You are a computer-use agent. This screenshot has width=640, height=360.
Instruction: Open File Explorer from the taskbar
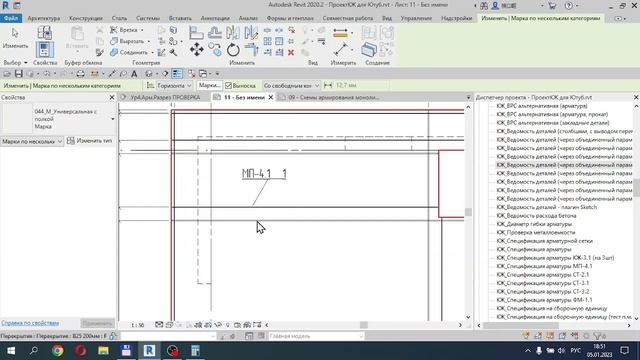[x=103, y=351]
